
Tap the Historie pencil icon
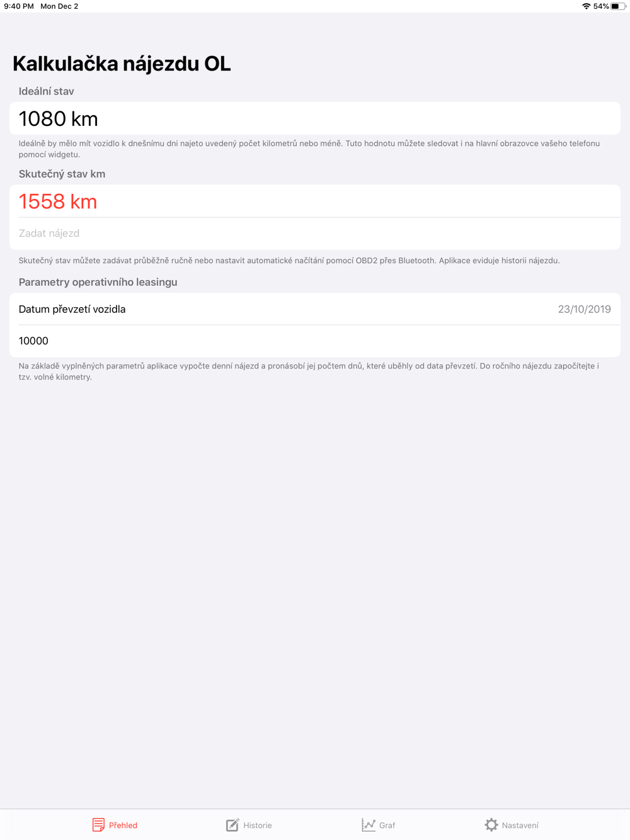[232, 825]
